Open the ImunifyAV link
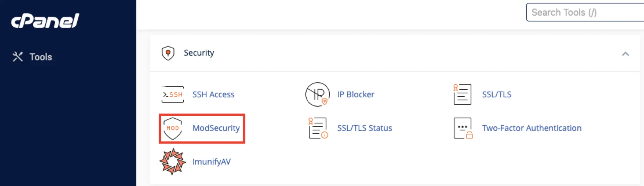Viewport: 644px width, 186px height. point(212,162)
